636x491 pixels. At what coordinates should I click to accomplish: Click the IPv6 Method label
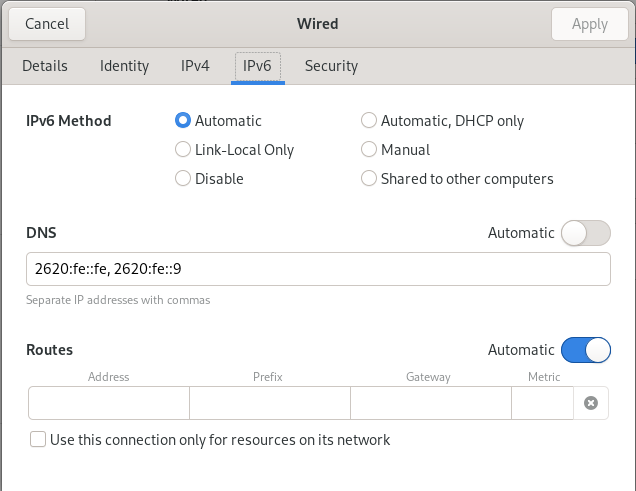(69, 121)
